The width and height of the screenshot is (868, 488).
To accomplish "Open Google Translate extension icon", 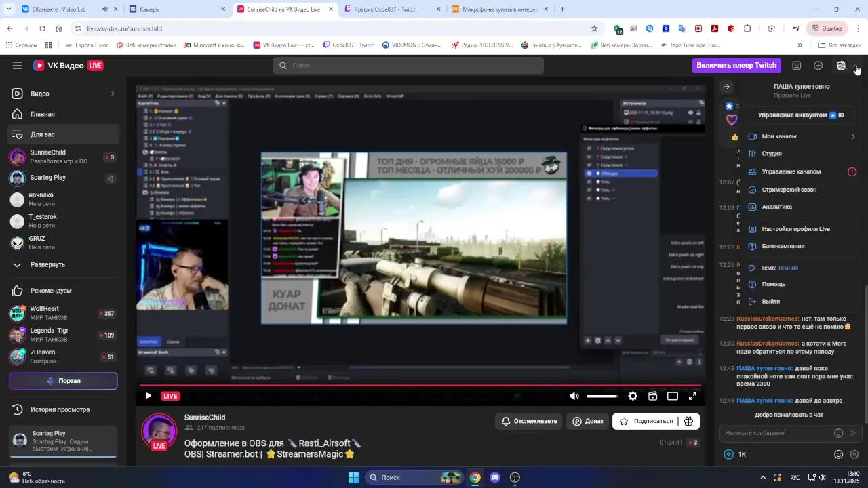I will tap(682, 28).
